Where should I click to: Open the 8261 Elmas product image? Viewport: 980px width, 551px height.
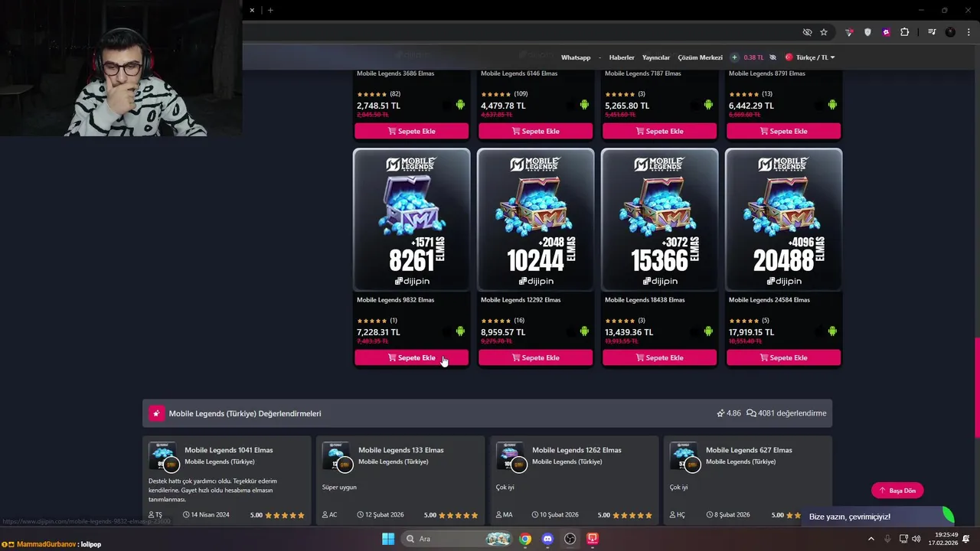(411, 220)
